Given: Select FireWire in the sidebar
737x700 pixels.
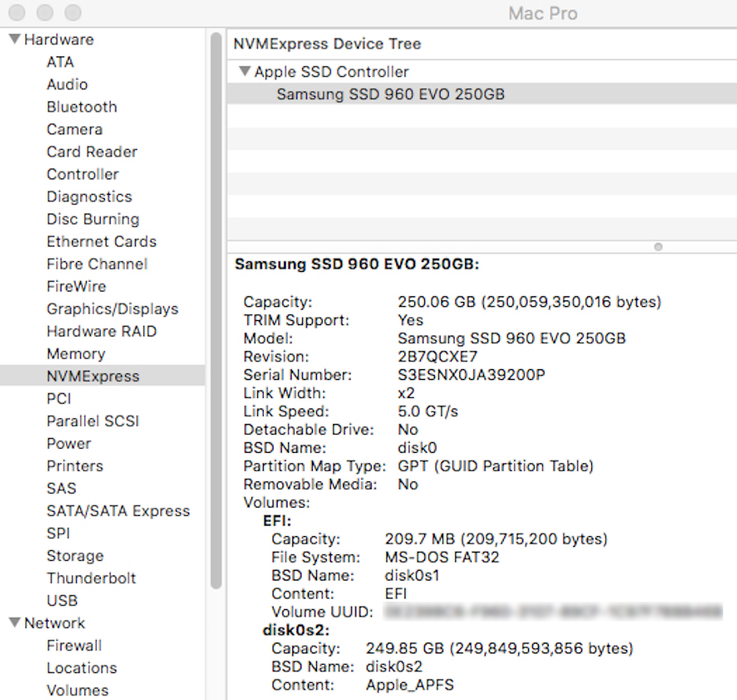Looking at the screenshot, I should click(x=77, y=287).
